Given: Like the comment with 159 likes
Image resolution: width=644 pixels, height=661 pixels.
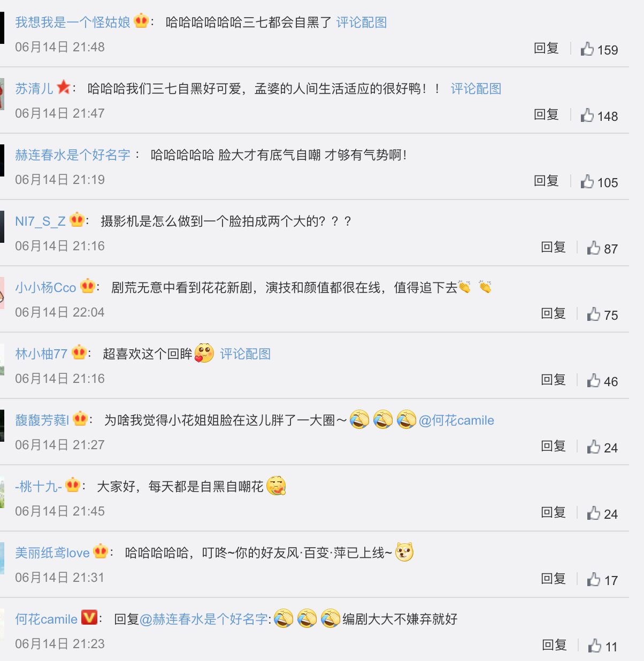Looking at the screenshot, I should [587, 49].
